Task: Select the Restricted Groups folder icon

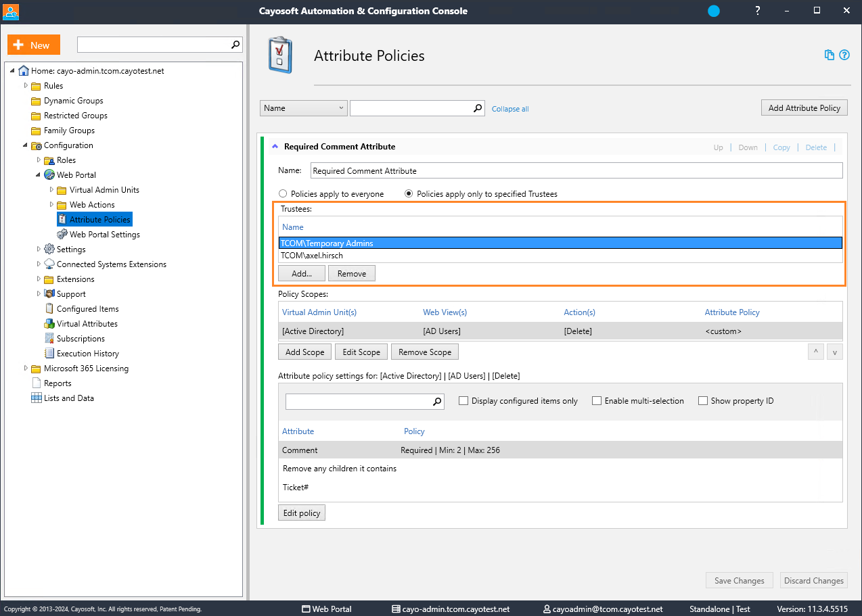Action: [x=36, y=116]
